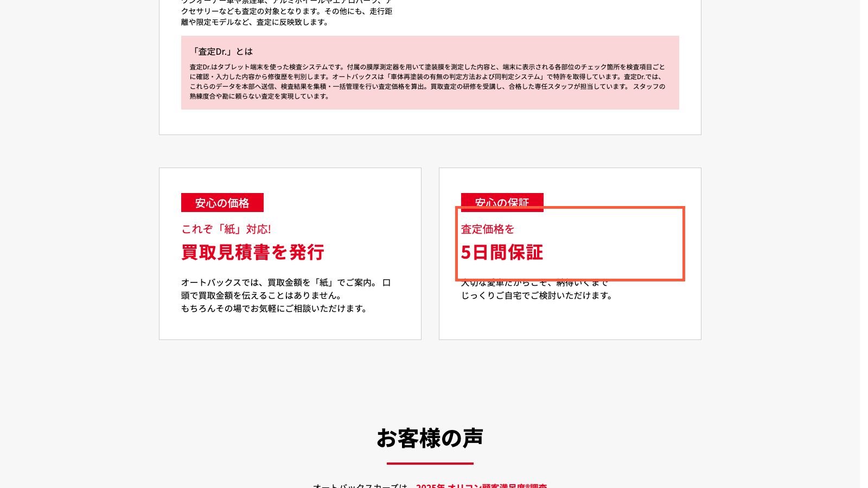Screen dimensions: 868x488
Task: Click the 査定価格を red subtitle
Action: click(x=488, y=229)
